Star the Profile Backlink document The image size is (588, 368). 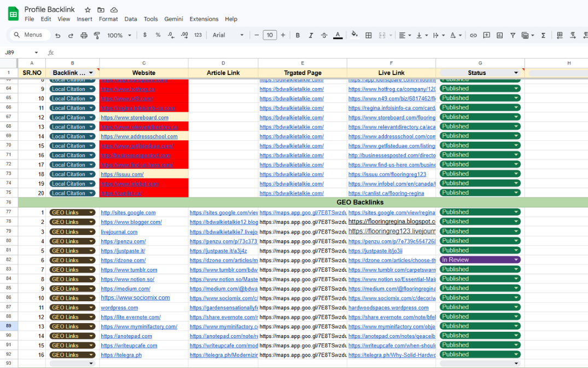click(88, 10)
